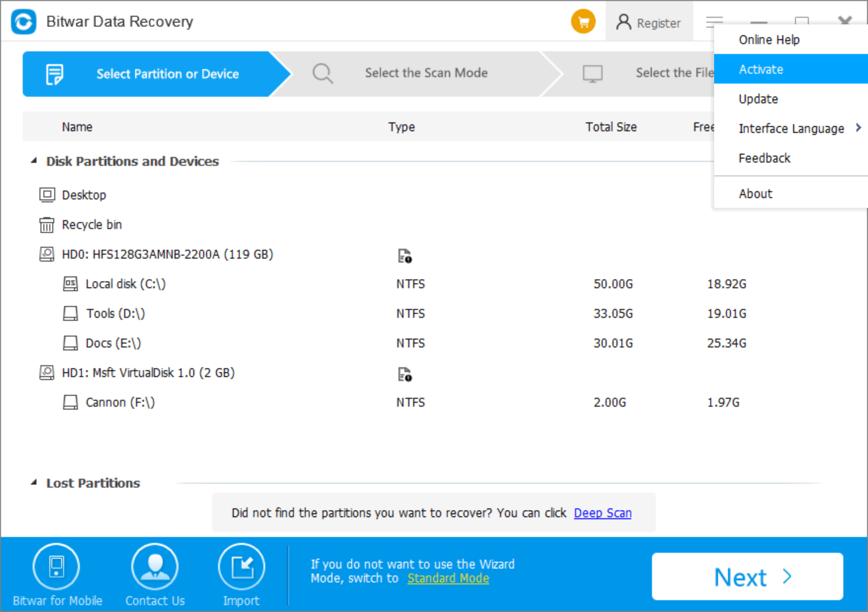Go to Select Partition or Device step
This screenshot has width=868, height=612.
(x=157, y=74)
